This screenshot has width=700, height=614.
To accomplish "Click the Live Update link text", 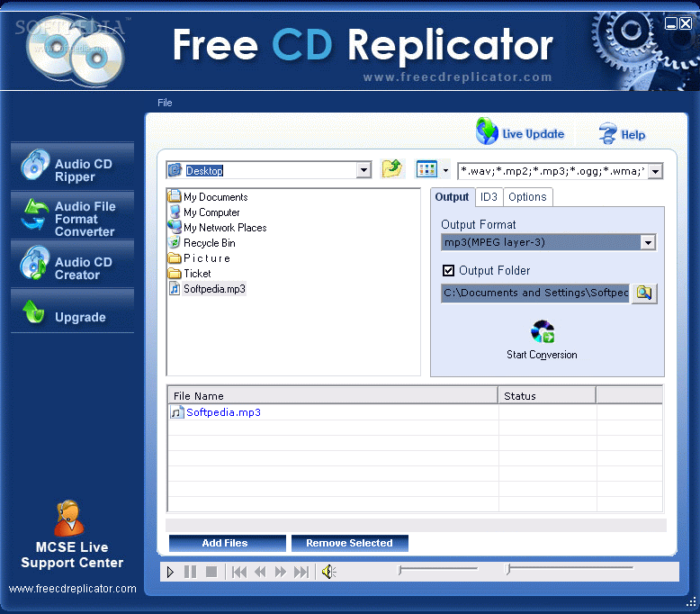I will coord(533,134).
